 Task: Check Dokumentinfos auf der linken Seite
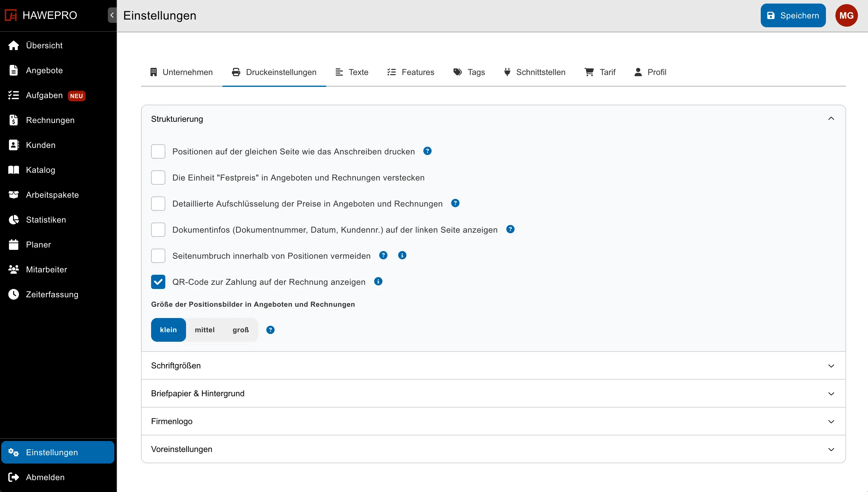(158, 230)
